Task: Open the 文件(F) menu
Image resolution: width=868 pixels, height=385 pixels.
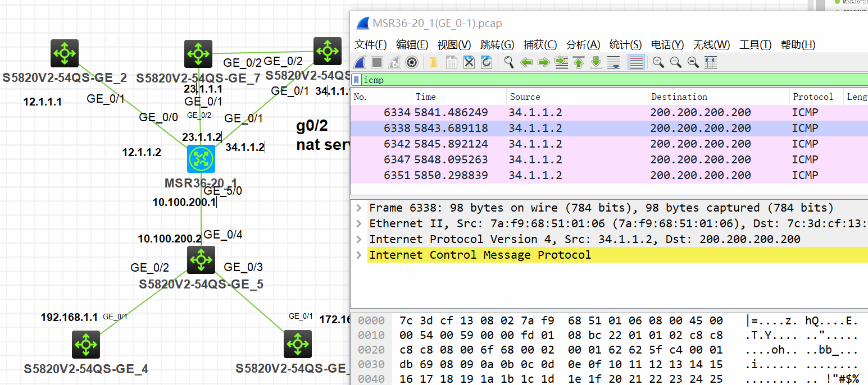Action: (371, 45)
